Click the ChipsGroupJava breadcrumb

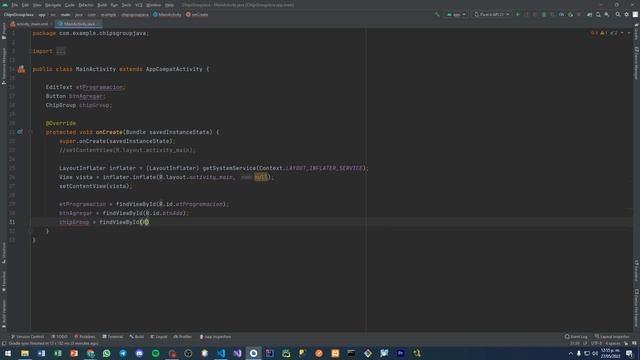[x=19, y=15]
